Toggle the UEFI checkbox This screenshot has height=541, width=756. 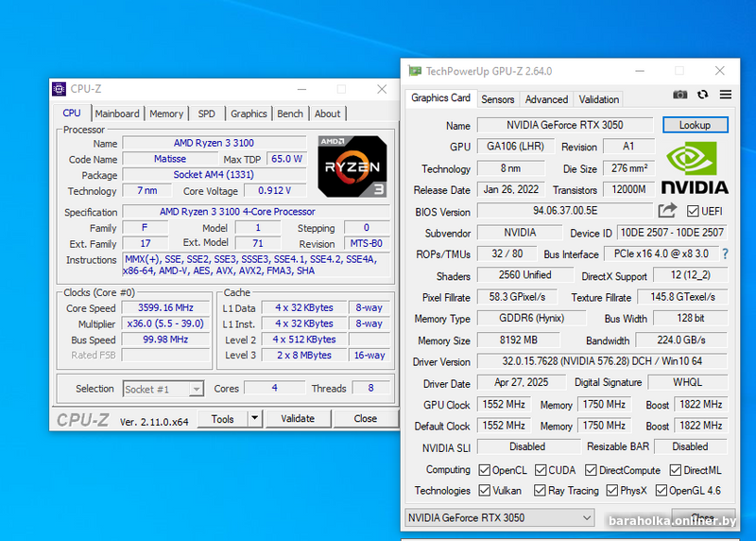tap(693, 211)
